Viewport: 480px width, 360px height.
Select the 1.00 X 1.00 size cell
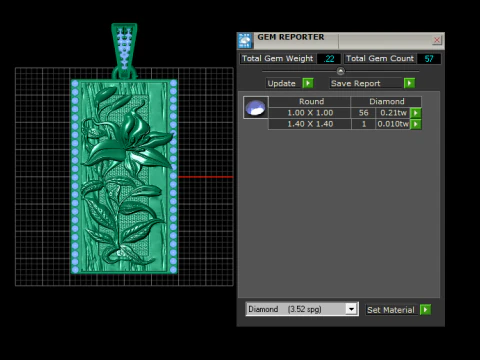click(x=310, y=113)
